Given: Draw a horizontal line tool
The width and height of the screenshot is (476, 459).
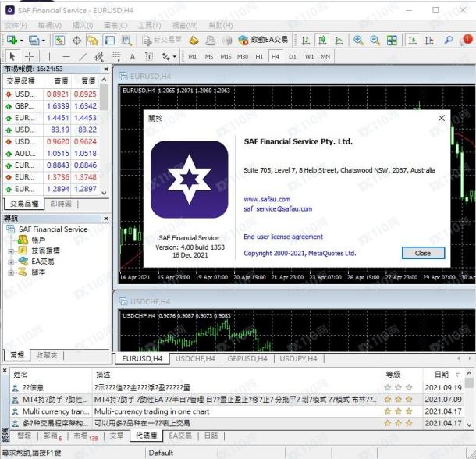Looking at the screenshot, I should pos(66,56).
